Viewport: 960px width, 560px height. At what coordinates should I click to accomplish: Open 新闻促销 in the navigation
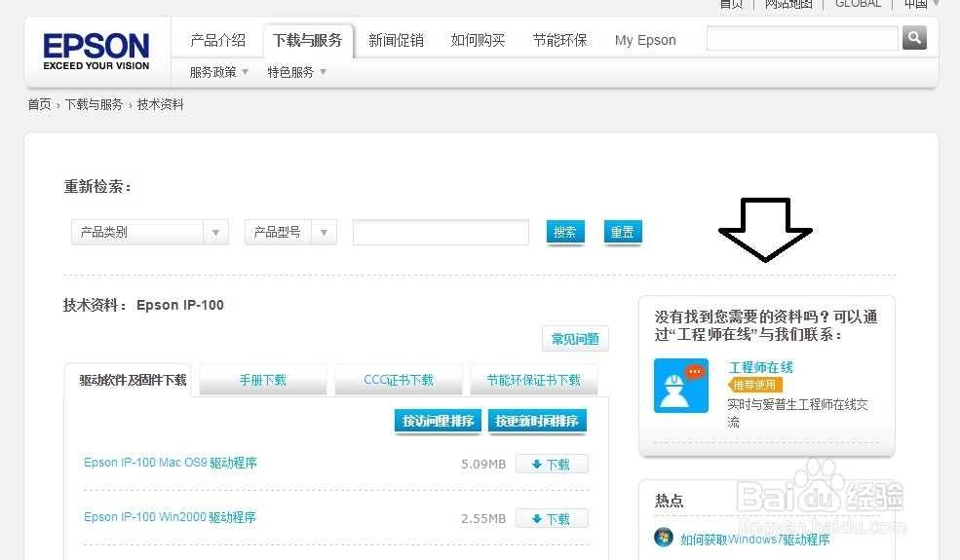(396, 40)
